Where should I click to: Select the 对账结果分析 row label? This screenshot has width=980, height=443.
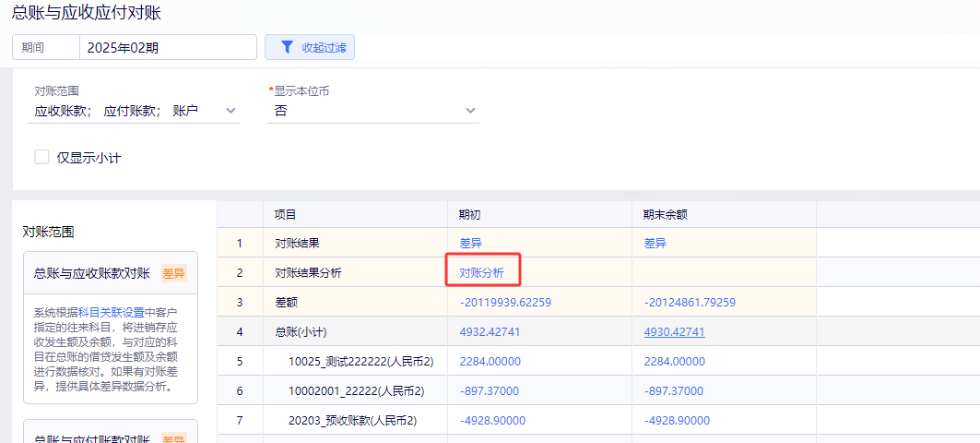308,272
